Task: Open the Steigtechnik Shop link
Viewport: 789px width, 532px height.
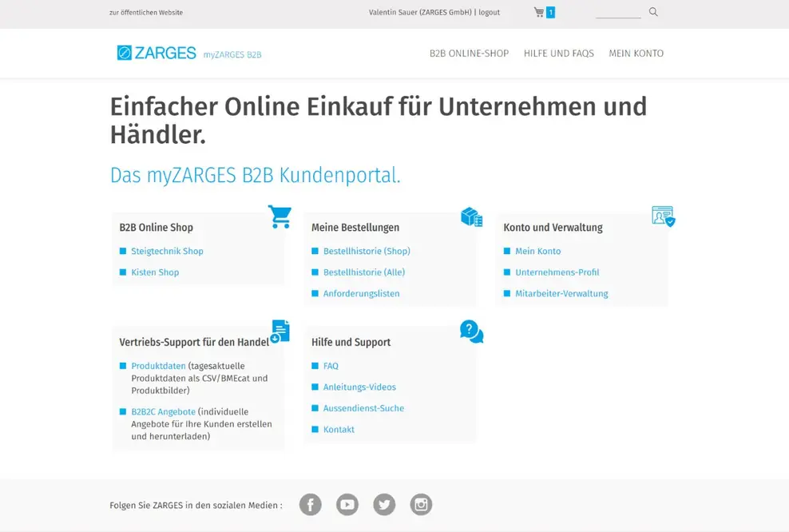Action: pyautogui.click(x=167, y=251)
